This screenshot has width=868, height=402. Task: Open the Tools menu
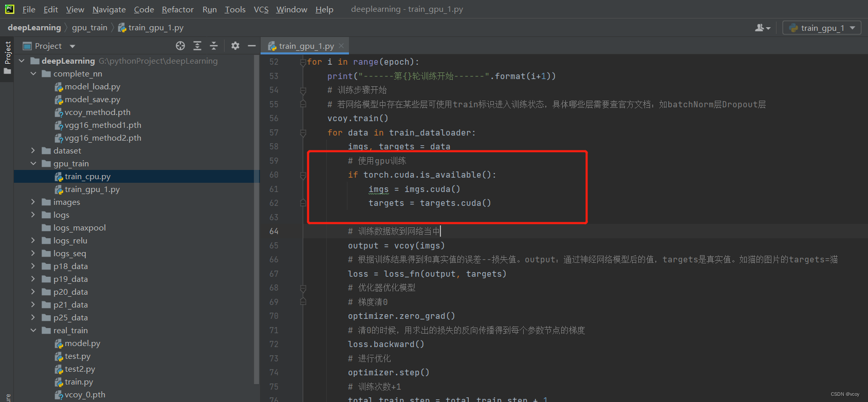235,9
